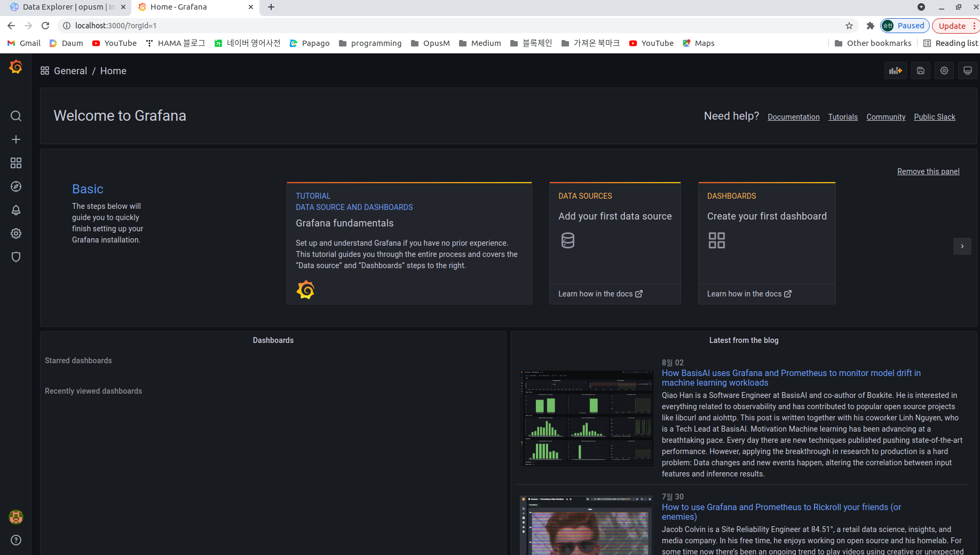Image resolution: width=980 pixels, height=555 pixels.
Task: Click the Paused profile button
Action: [x=905, y=26]
